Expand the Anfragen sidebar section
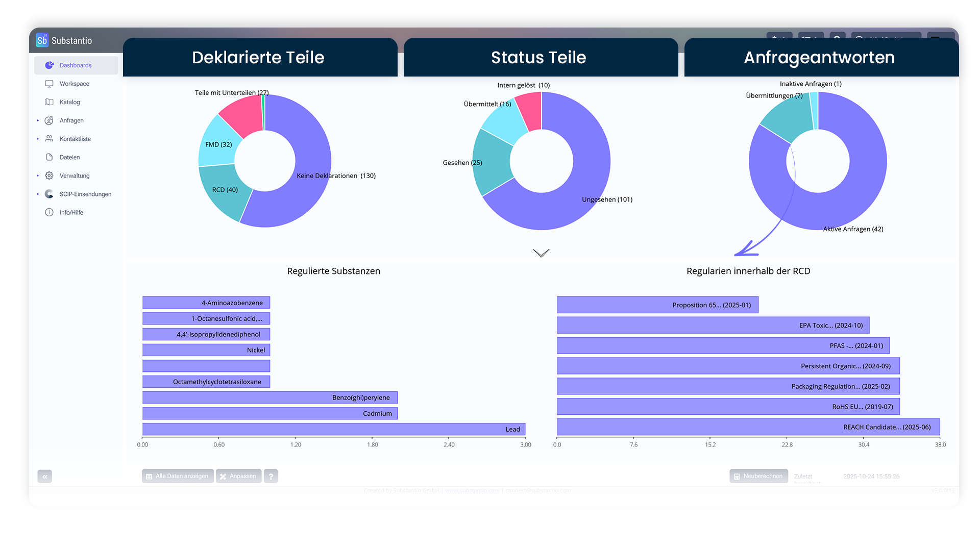The image size is (980, 551). [37, 120]
